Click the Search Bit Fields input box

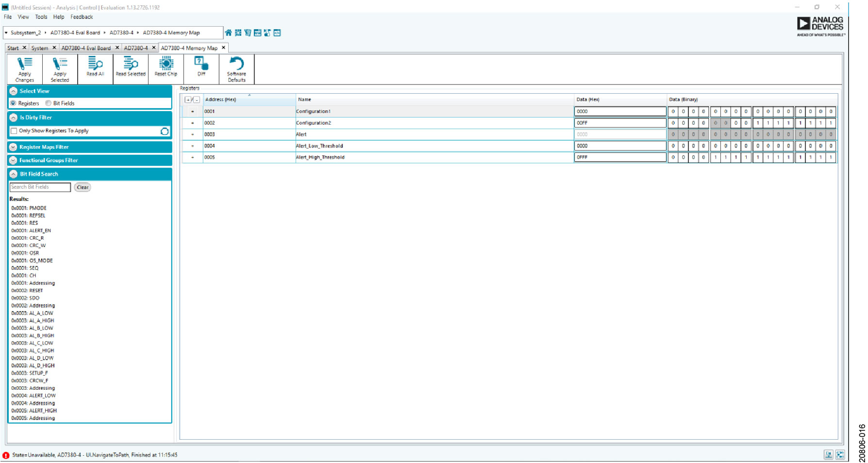coord(40,187)
